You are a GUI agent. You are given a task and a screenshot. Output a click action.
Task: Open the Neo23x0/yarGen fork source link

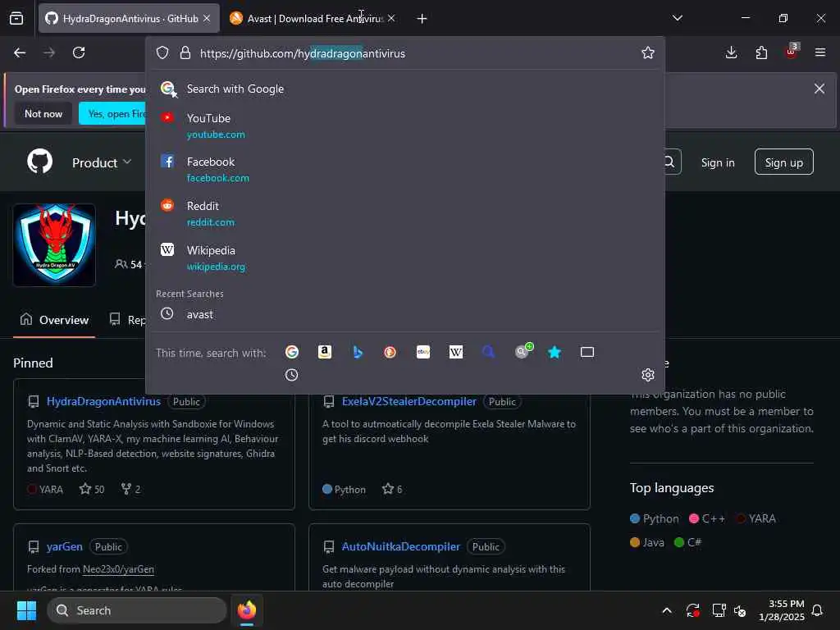(x=118, y=569)
